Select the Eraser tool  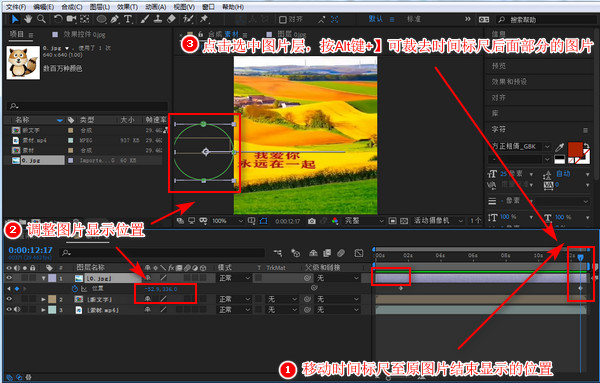coord(171,19)
